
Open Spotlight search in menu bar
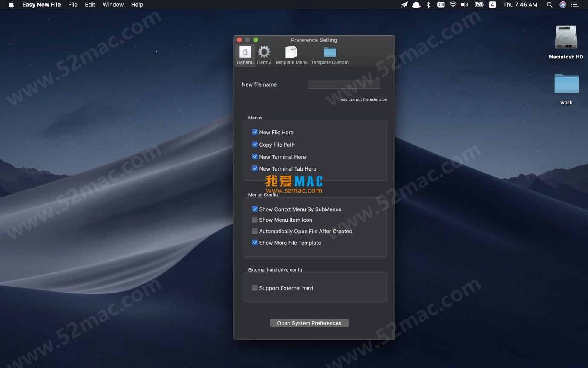pyautogui.click(x=549, y=5)
